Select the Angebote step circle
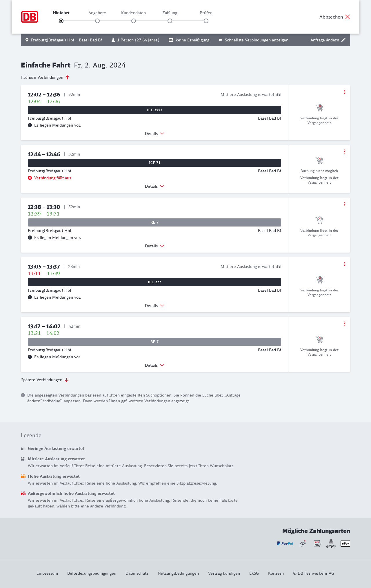Screen dimensions: 371x588 97,21
